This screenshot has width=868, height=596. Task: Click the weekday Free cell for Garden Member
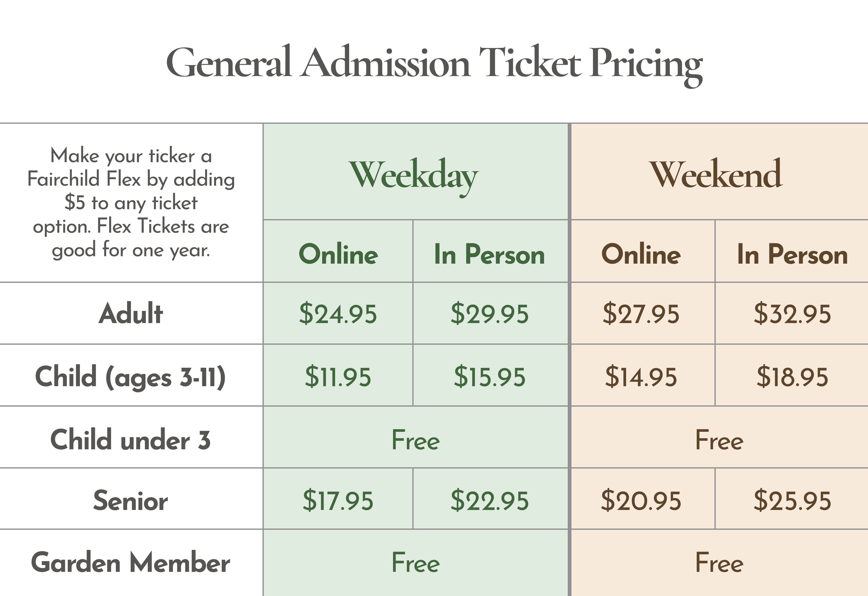click(415, 563)
